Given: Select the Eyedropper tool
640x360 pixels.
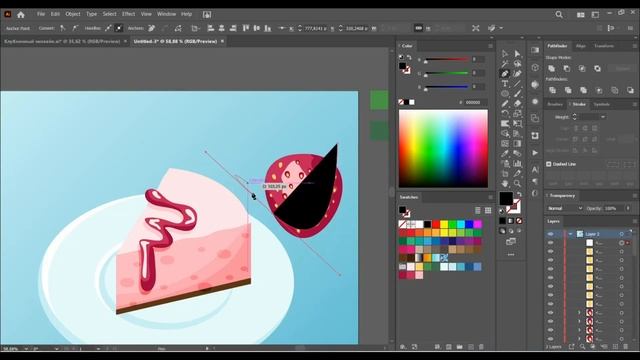Looking at the screenshot, I should [x=505, y=153].
